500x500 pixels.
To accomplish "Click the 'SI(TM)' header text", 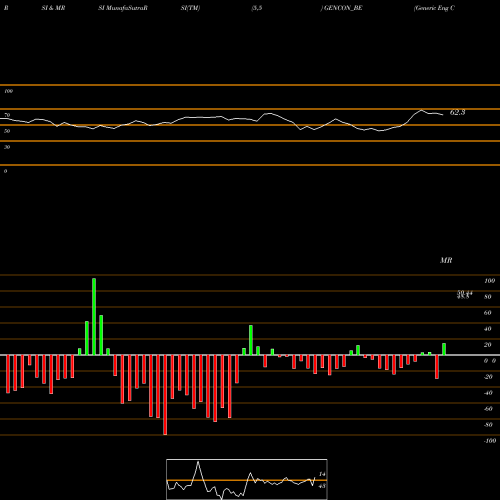I will click(x=190, y=8).
